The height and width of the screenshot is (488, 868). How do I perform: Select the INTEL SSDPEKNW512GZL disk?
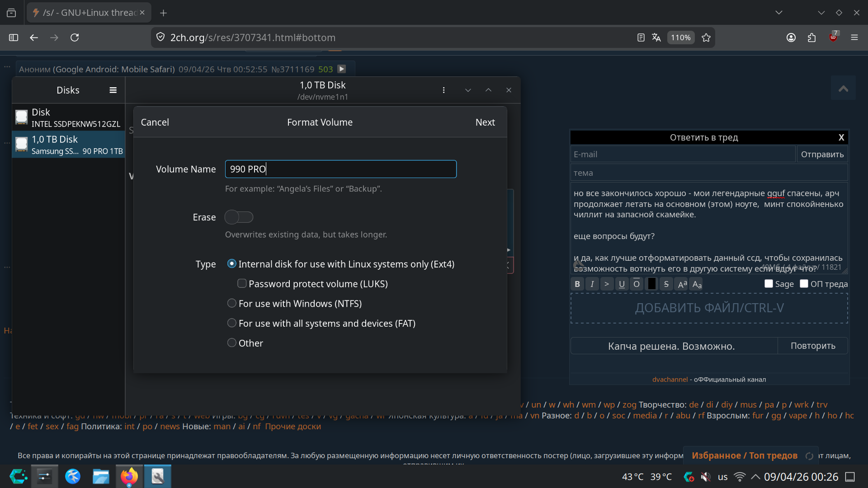click(x=68, y=117)
